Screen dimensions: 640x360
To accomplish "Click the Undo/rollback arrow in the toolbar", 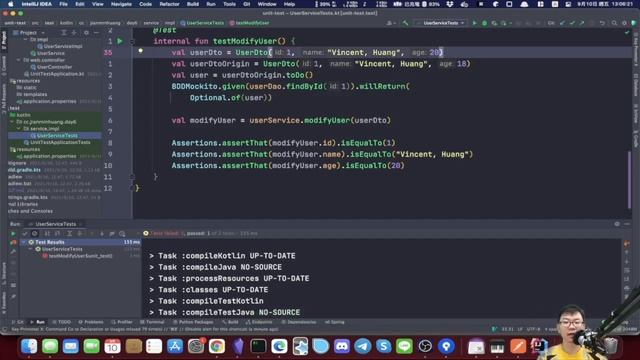I will [x=602, y=23].
